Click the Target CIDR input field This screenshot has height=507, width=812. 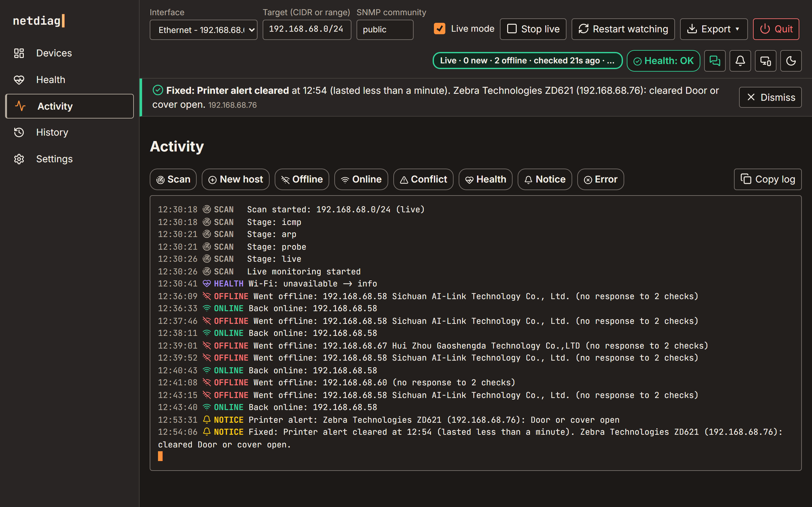(x=307, y=30)
